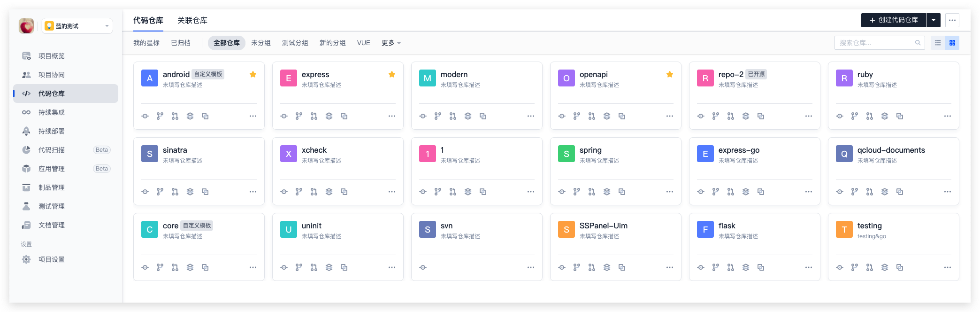980x312 pixels.
Task: Filter by 已归档 repositories
Action: (x=181, y=43)
